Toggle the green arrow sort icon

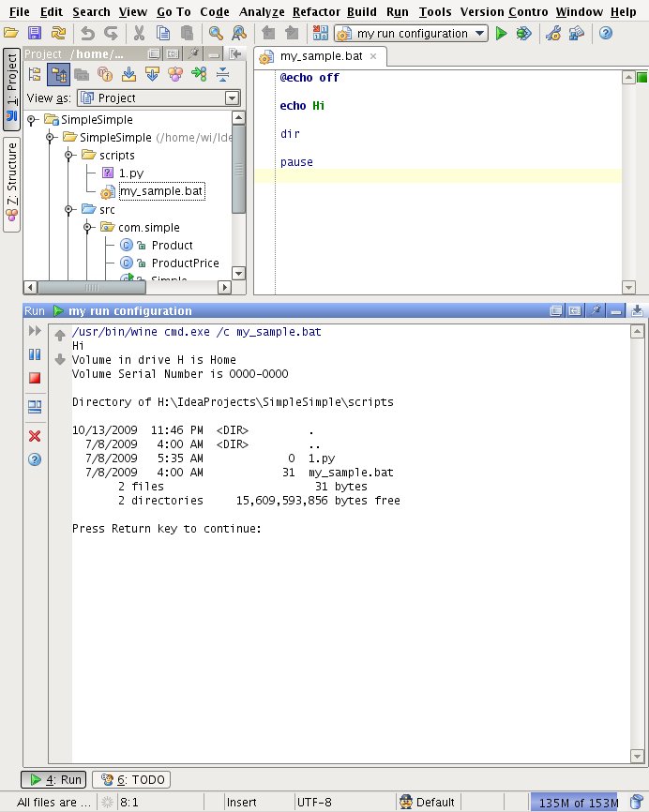[199, 75]
